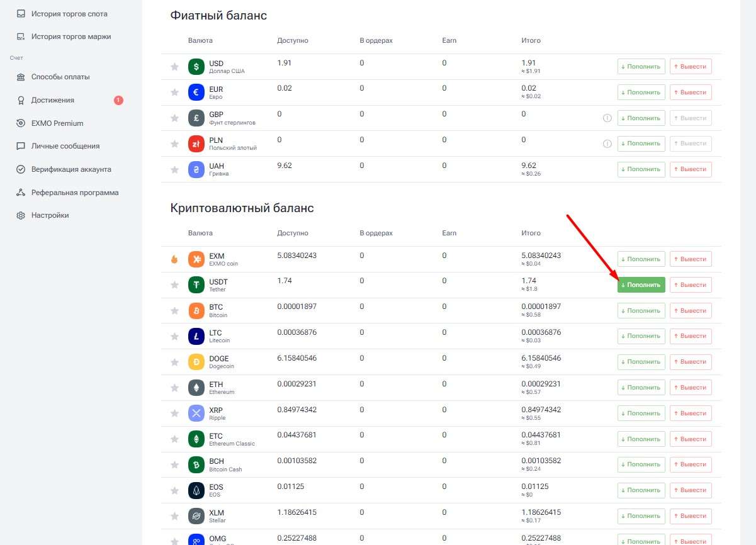This screenshot has height=545, width=756.
Task: Click the ETH Ethereum icon
Action: point(196,388)
